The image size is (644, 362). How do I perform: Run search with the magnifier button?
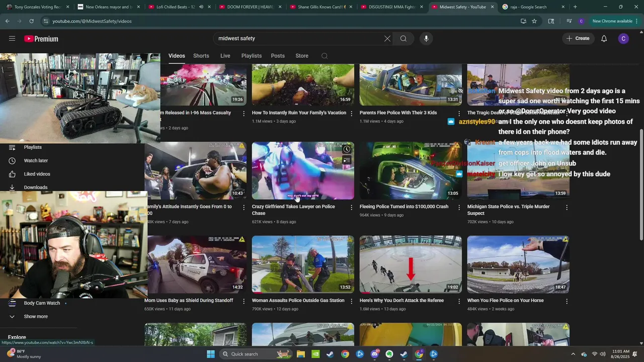click(404, 39)
